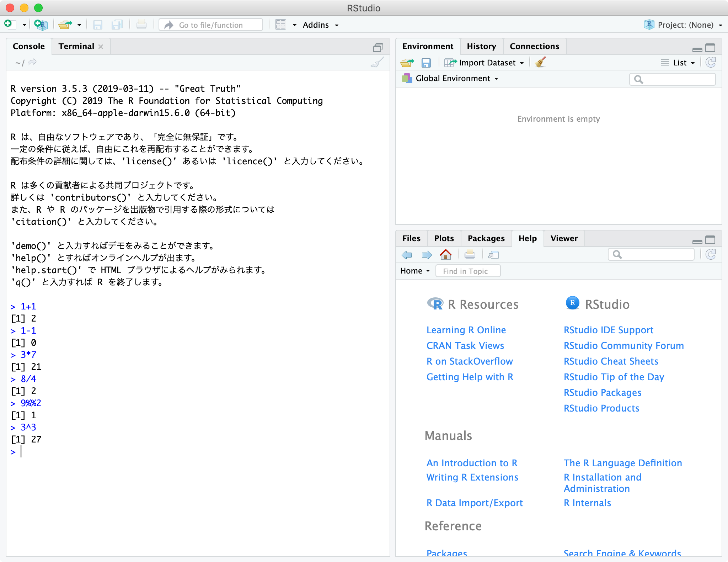Open the New File dropdown arrow
This screenshot has height=562, width=728.
click(24, 25)
